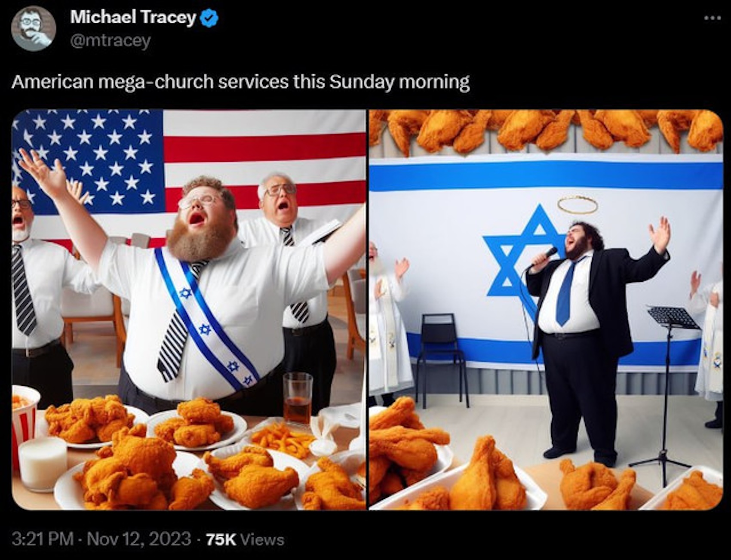This screenshot has height=560, width=731.
Task: Open Michael Tracey display name link
Action: [133, 17]
